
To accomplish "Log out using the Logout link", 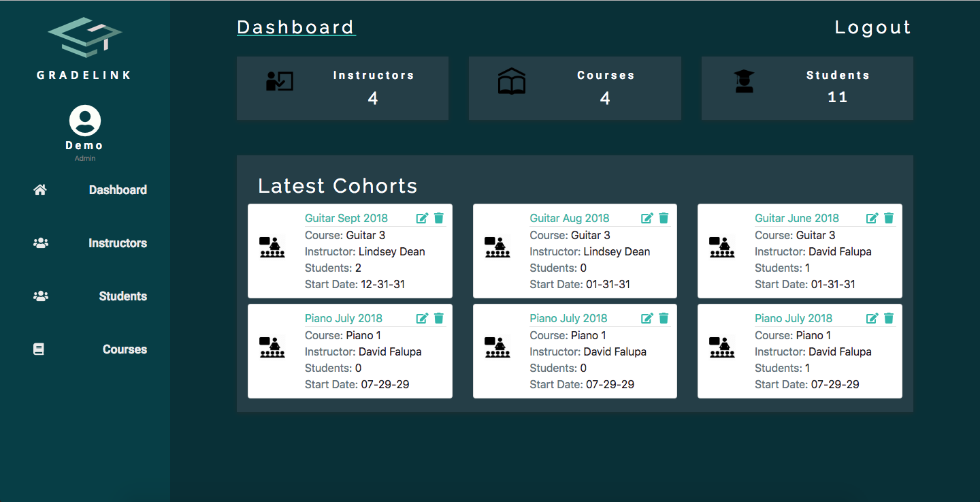I will tap(872, 27).
